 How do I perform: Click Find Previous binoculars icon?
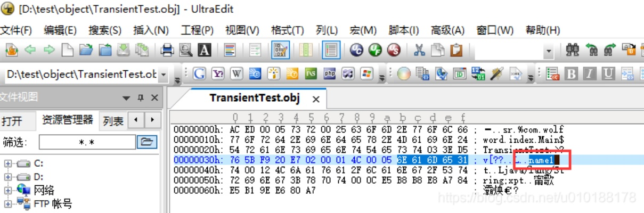coord(592,50)
